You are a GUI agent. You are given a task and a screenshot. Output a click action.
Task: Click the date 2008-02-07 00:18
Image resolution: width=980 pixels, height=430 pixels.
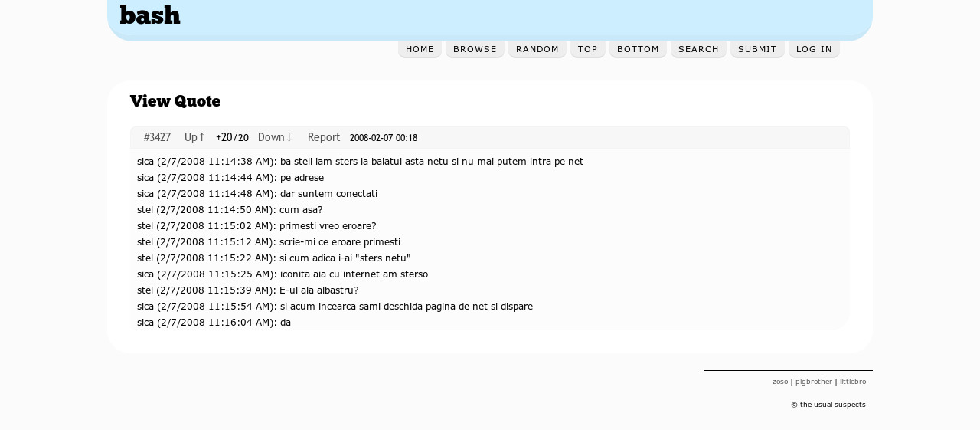point(384,138)
